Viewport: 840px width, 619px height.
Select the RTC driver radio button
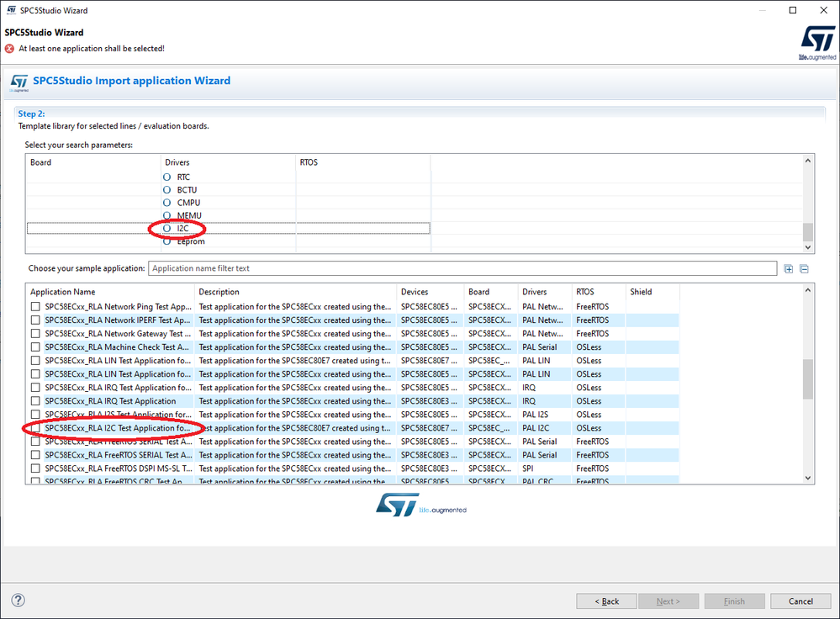coord(167,177)
